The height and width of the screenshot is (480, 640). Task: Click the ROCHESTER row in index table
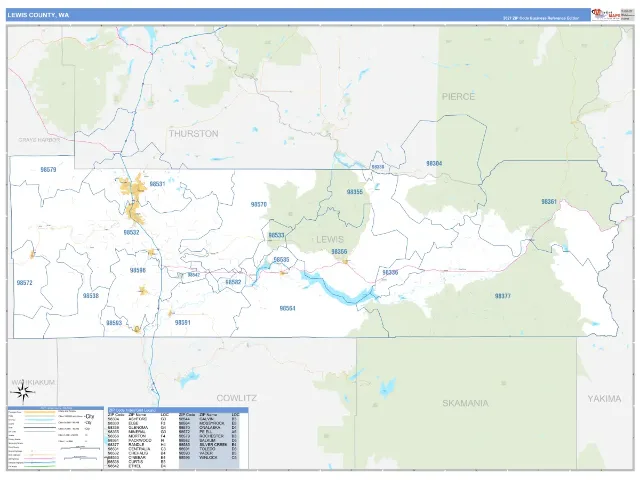pos(209,436)
